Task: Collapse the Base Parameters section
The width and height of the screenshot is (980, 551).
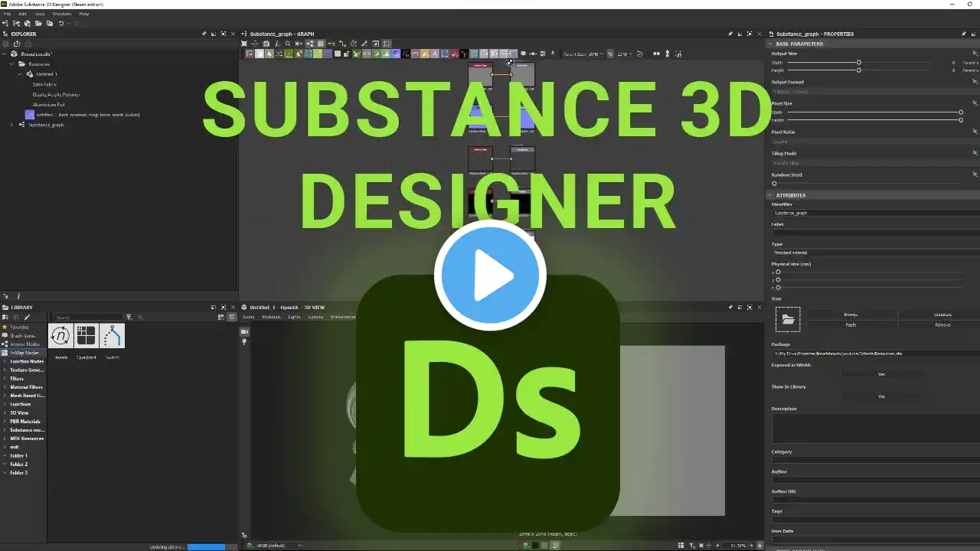Action: click(x=771, y=44)
